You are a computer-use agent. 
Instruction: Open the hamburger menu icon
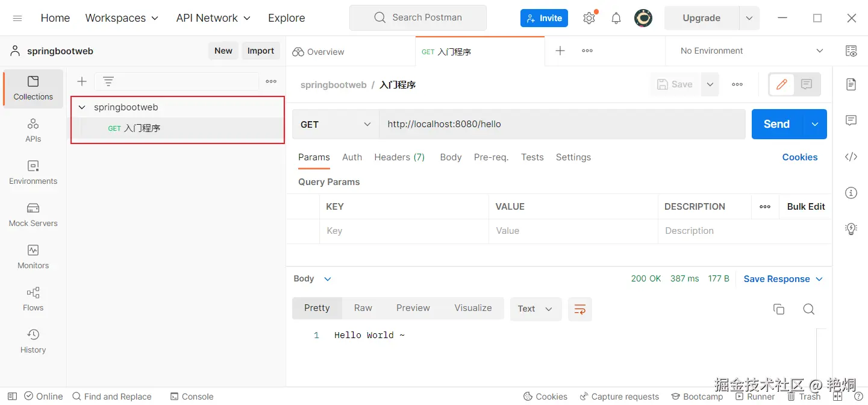click(x=17, y=18)
